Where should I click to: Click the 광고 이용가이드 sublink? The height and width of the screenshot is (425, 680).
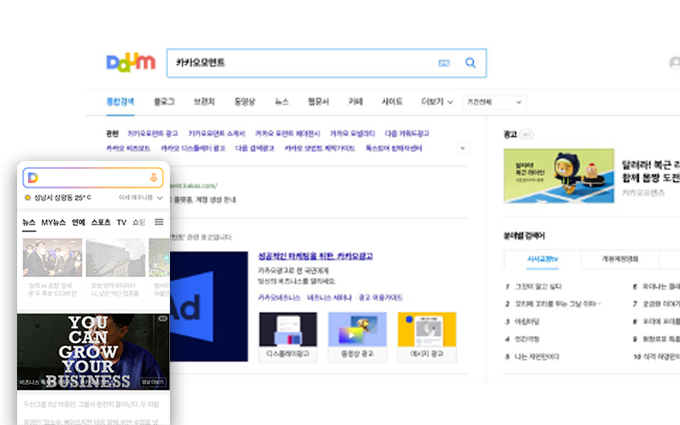click(x=380, y=298)
